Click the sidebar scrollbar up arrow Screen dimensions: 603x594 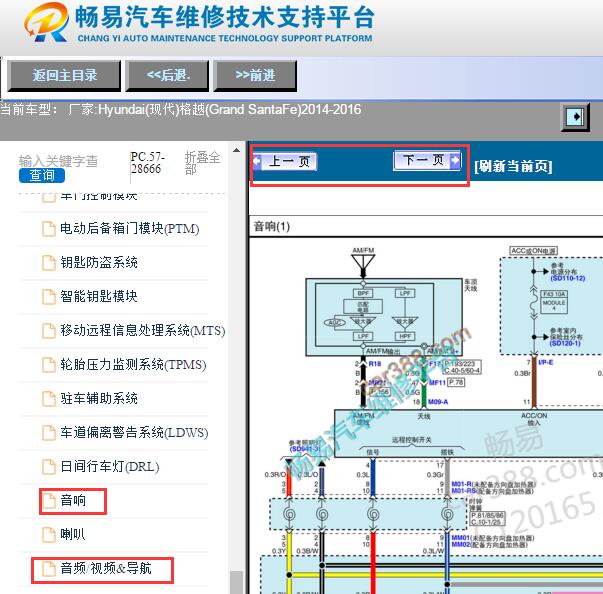[237, 150]
